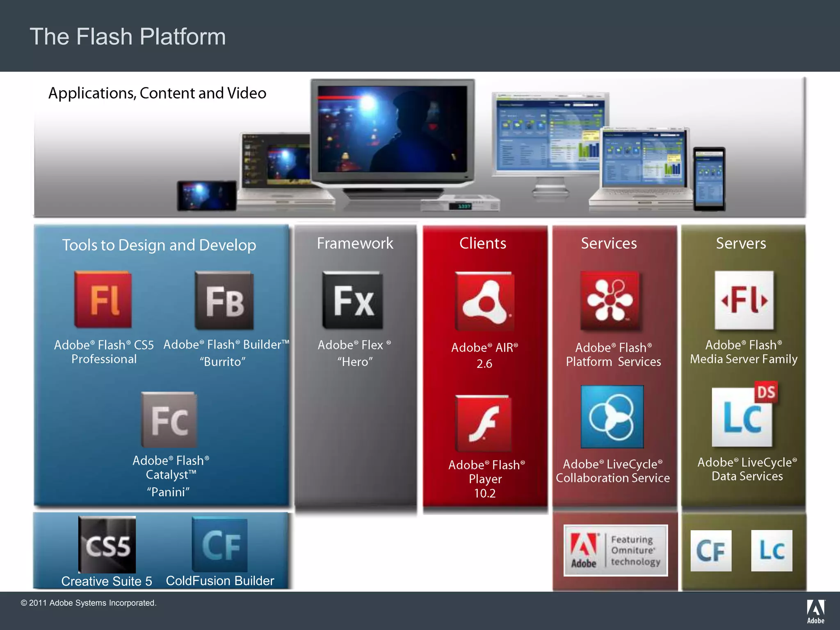This screenshot has height=630, width=840.
Task: Select the '10.2' version text
Action: click(485, 493)
